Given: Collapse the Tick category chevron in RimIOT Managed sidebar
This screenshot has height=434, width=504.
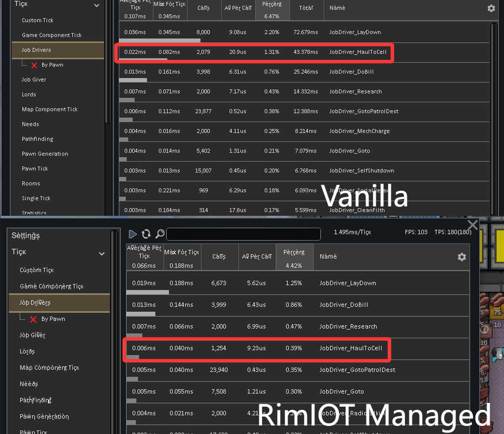Looking at the screenshot, I should tap(101, 254).
